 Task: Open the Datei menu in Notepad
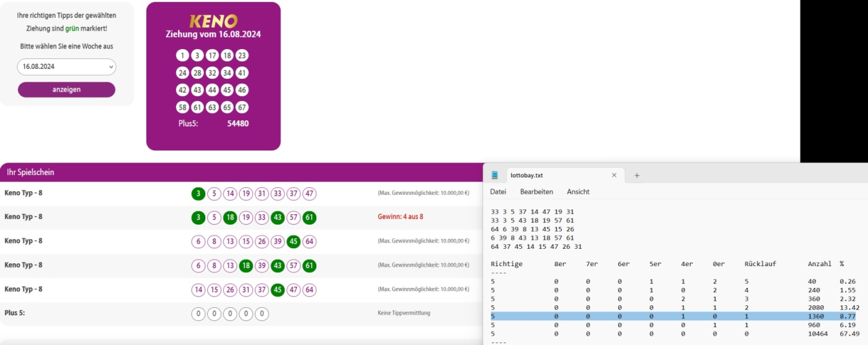(x=498, y=192)
